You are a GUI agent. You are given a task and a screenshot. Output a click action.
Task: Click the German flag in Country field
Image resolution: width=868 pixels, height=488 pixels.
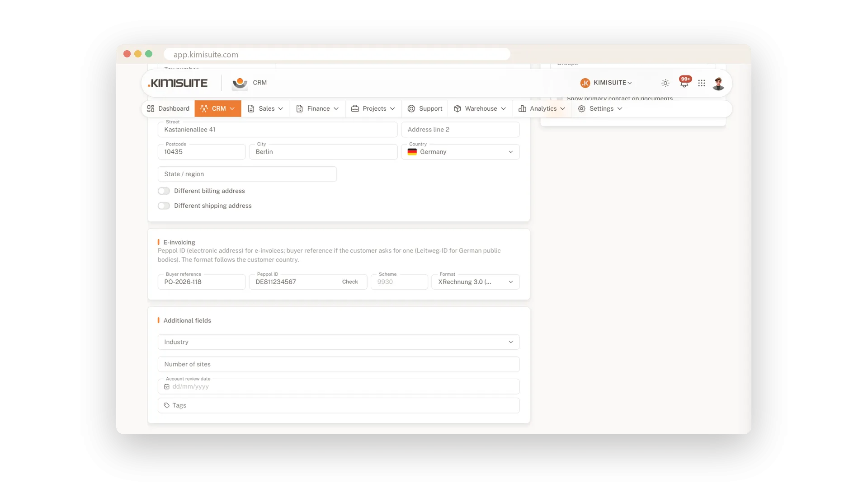(x=412, y=152)
